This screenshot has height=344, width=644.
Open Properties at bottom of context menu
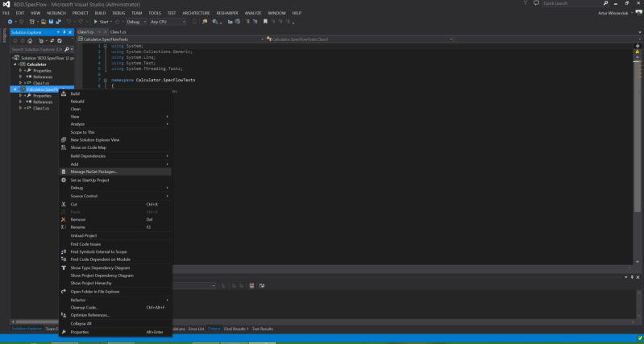pyautogui.click(x=80, y=331)
